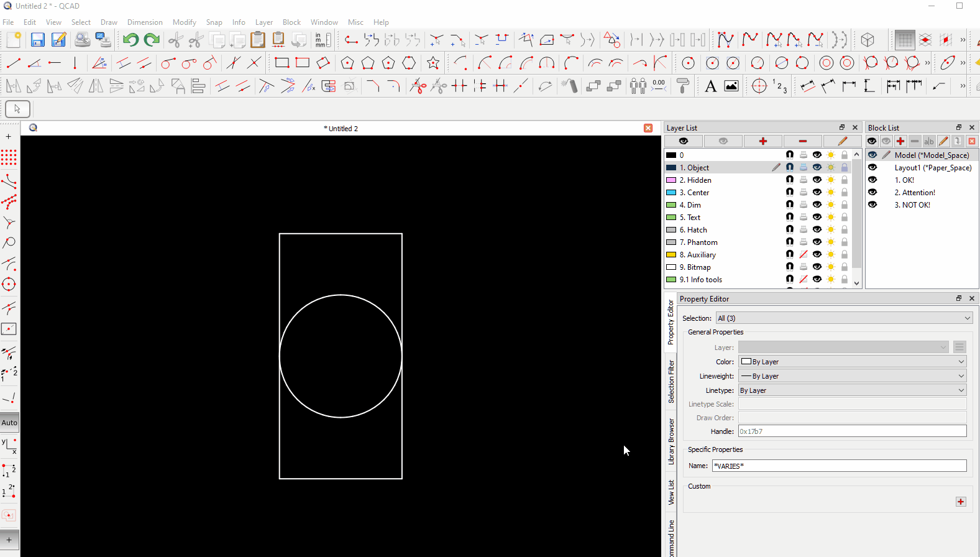Click the Auto snap button

pyautogui.click(x=9, y=422)
